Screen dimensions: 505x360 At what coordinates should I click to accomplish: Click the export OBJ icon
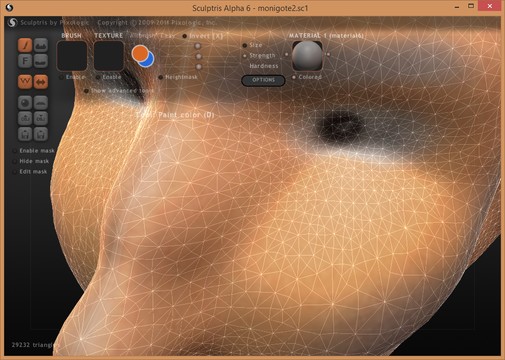click(x=41, y=118)
